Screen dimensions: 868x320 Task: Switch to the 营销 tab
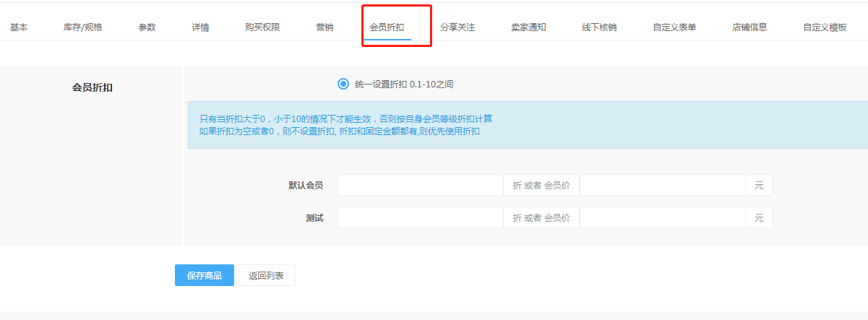point(325,27)
